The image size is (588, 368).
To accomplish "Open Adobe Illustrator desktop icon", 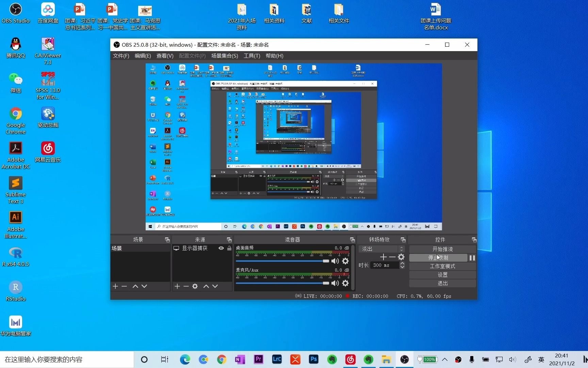I will pos(16,225).
